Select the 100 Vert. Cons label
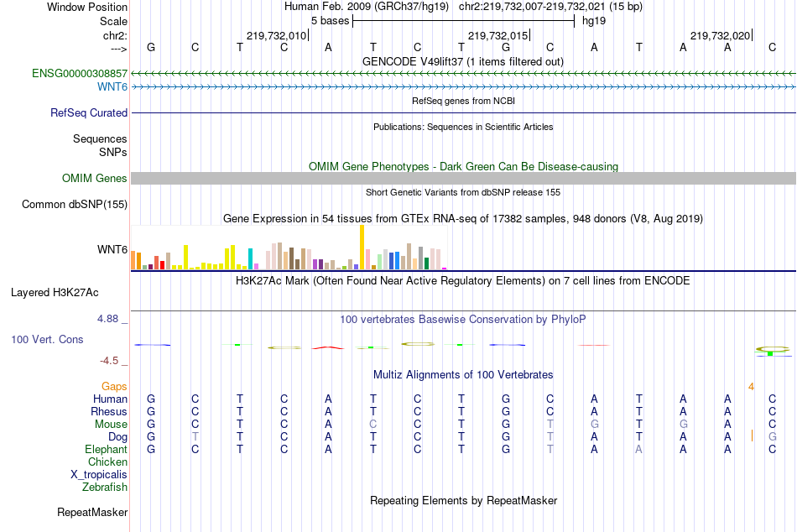This screenshot has width=797, height=532. [x=47, y=339]
